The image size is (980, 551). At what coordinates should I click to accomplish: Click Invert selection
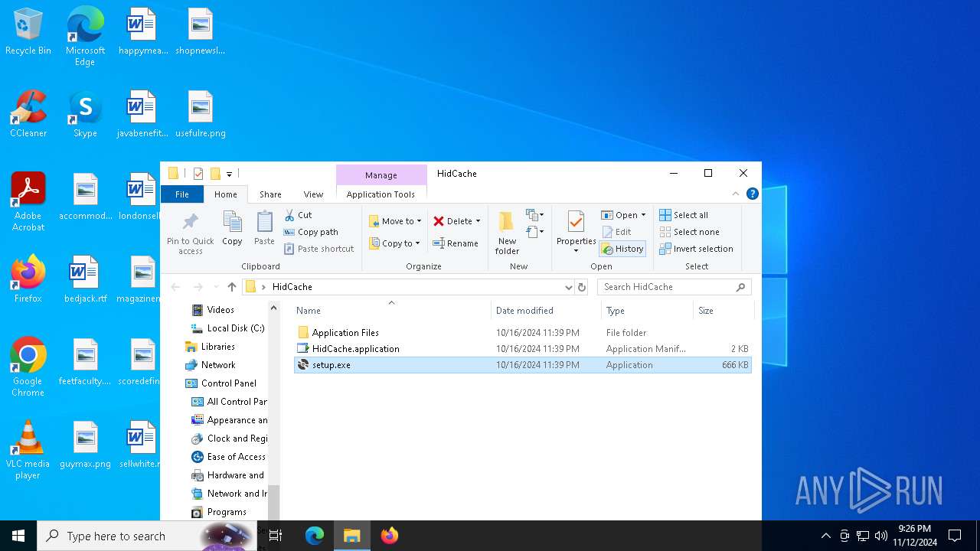point(696,249)
